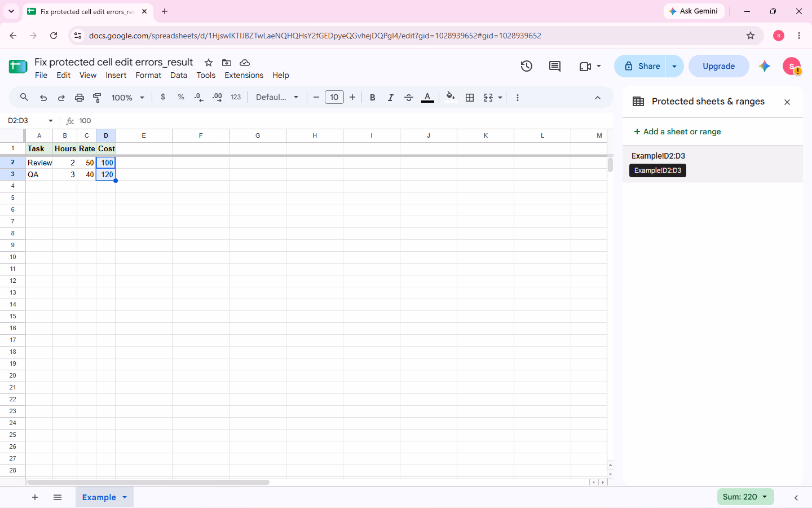Decrease decimal places
The height and width of the screenshot is (508, 812).
pos(198,97)
